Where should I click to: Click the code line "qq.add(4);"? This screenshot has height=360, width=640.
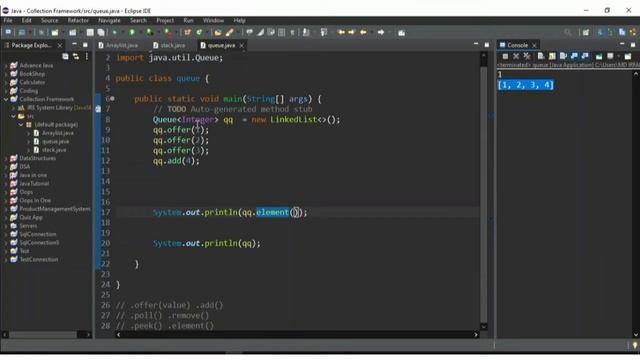(176, 161)
